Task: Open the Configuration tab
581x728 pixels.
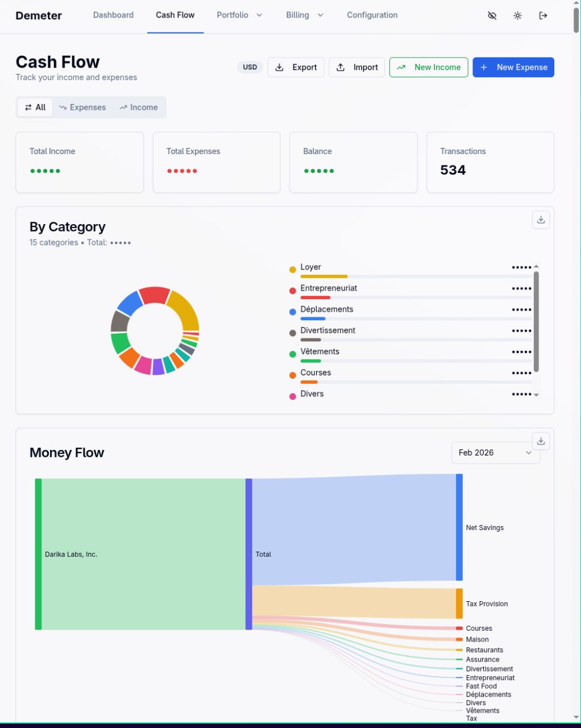Action: (372, 15)
